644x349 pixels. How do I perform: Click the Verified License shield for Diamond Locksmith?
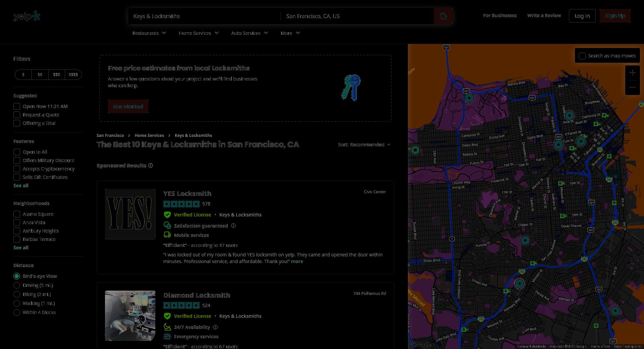pos(167,316)
